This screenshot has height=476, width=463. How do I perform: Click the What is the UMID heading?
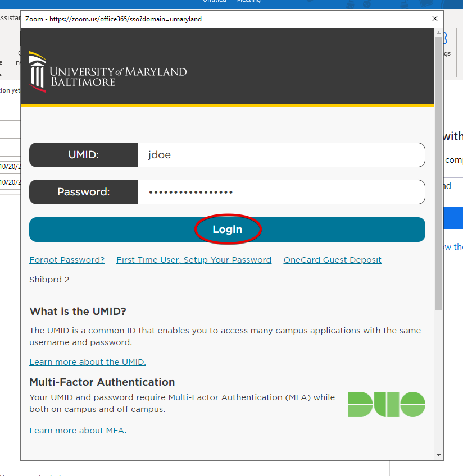(x=78, y=312)
